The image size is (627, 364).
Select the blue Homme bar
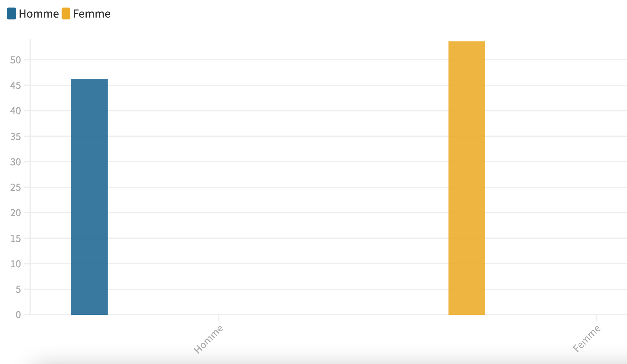89,197
